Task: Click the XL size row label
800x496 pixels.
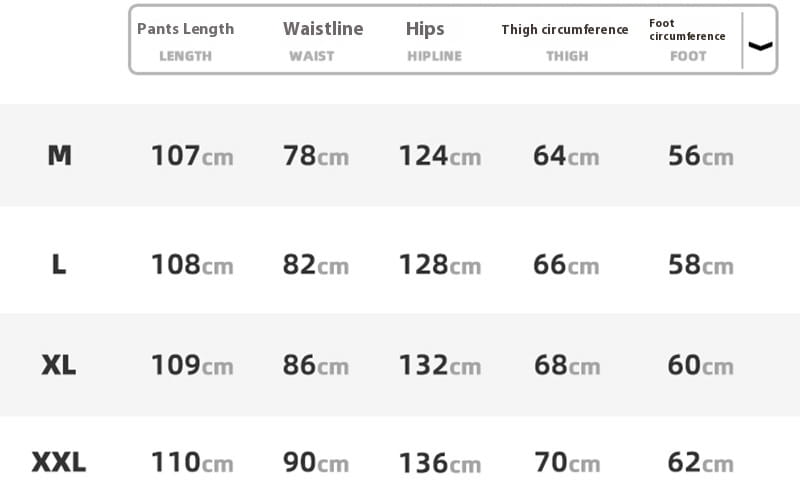Action: click(59, 365)
